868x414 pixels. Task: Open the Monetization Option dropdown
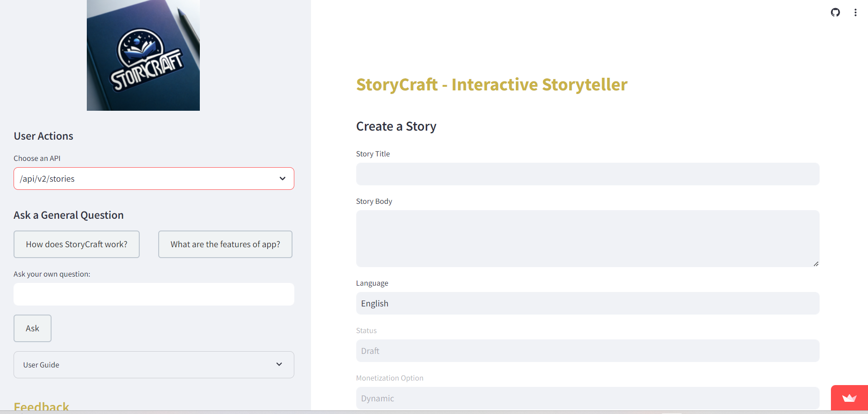click(x=587, y=398)
